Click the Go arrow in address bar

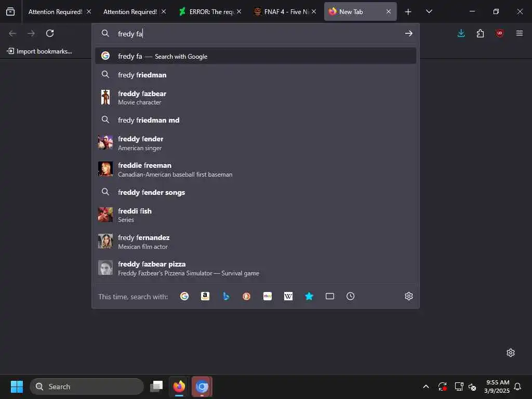click(408, 33)
